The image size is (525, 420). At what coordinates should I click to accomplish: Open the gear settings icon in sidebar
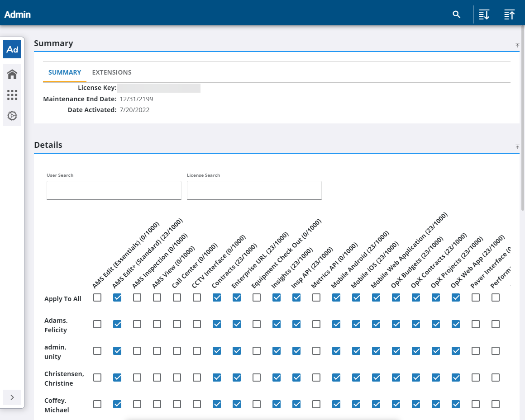tap(12, 116)
